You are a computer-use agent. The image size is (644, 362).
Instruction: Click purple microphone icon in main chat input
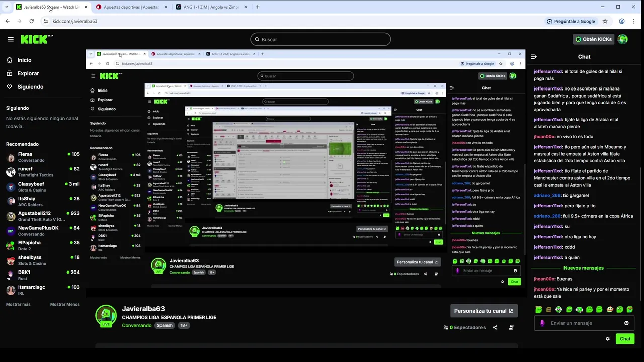[x=542, y=323]
